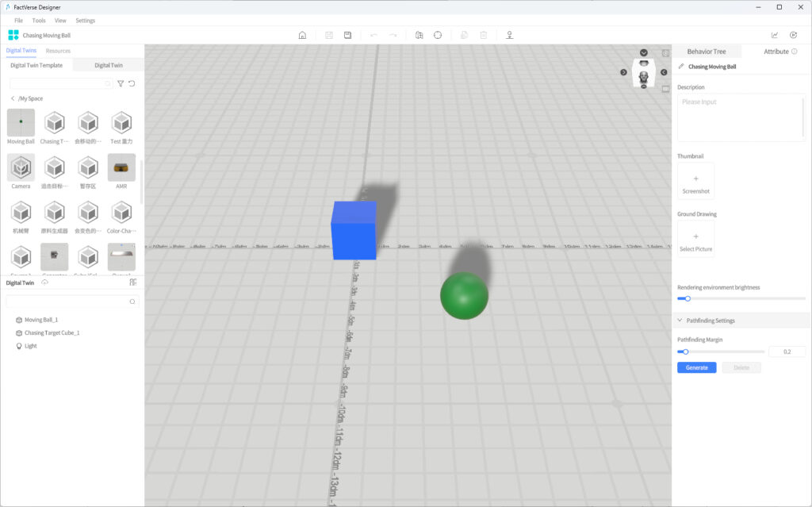Click the pencil edit name icon
Viewport: 812px width, 507px height.
coord(681,67)
